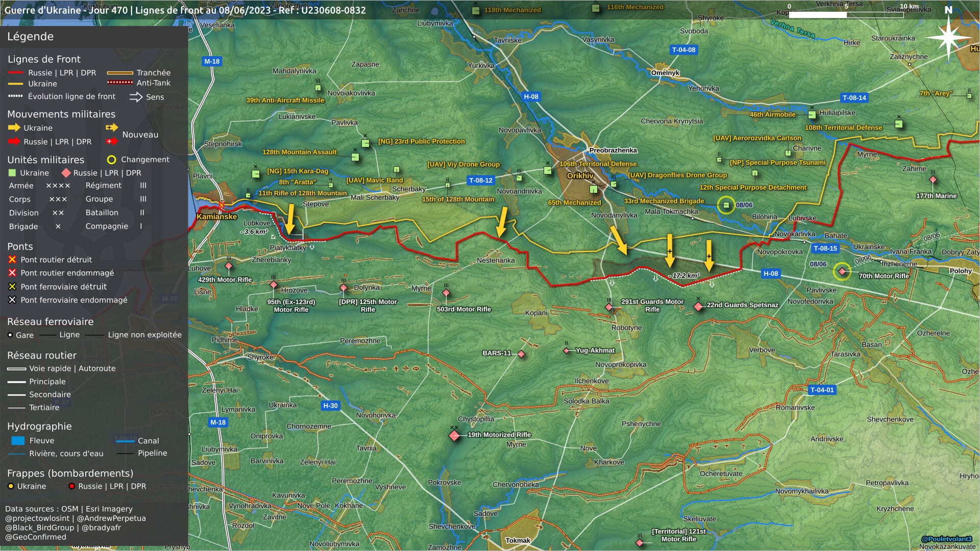The height and width of the screenshot is (551, 980).
Task: Click the blue Fleuve legend swatch
Action: [18, 440]
